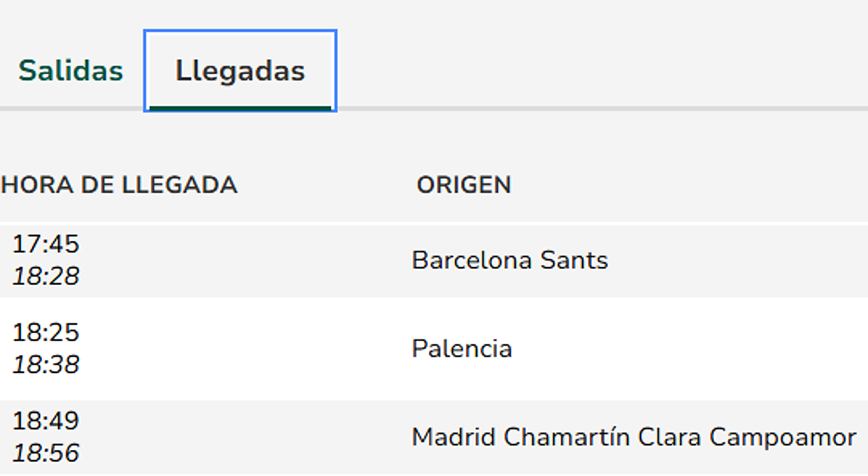This screenshot has height=476, width=868.
Task: Click blank space in the Palencia row between time and origin
Action: point(244,349)
